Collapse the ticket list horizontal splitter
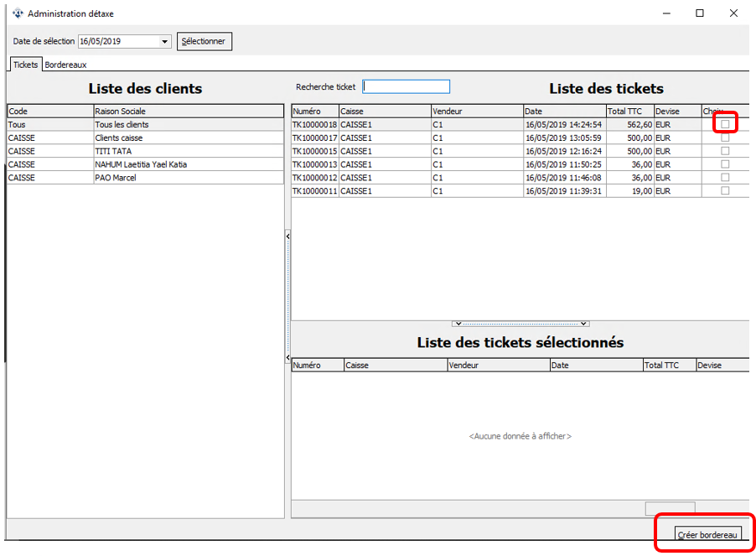This screenshot has height=556, width=756. (x=520, y=323)
